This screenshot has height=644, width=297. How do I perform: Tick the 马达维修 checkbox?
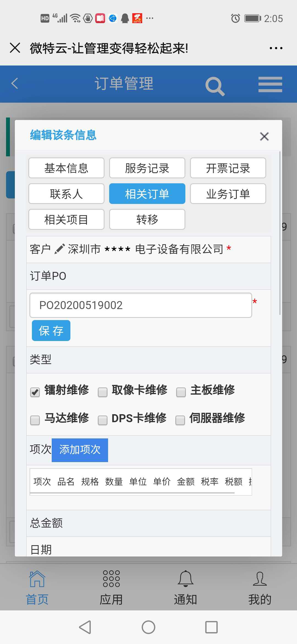(x=35, y=420)
